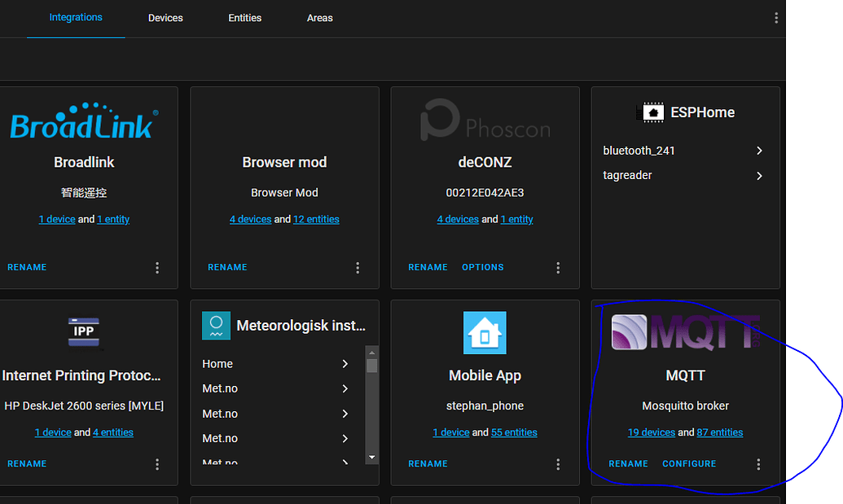Image resolution: width=843 pixels, height=504 pixels.
Task: Open IPP '4 entities' link
Action: tap(113, 432)
